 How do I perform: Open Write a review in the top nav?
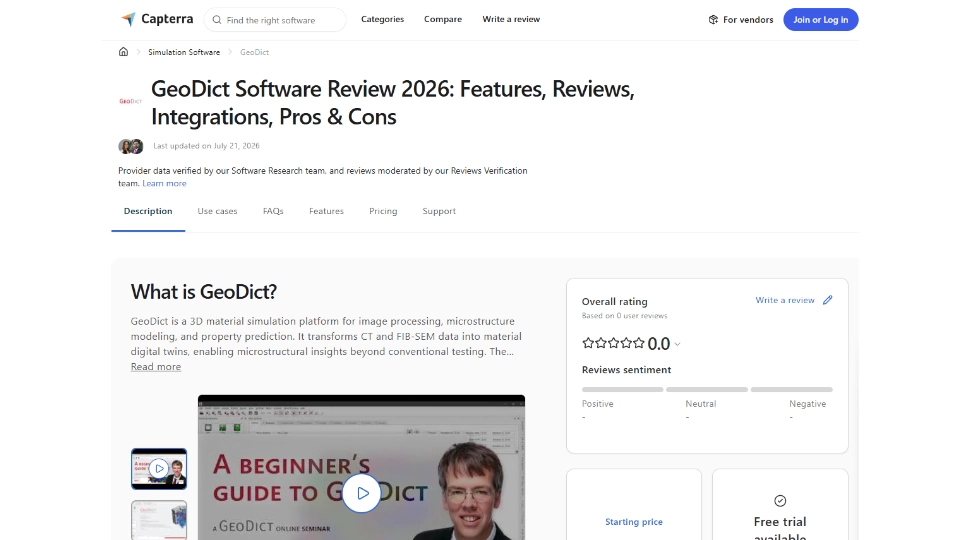[x=511, y=19]
